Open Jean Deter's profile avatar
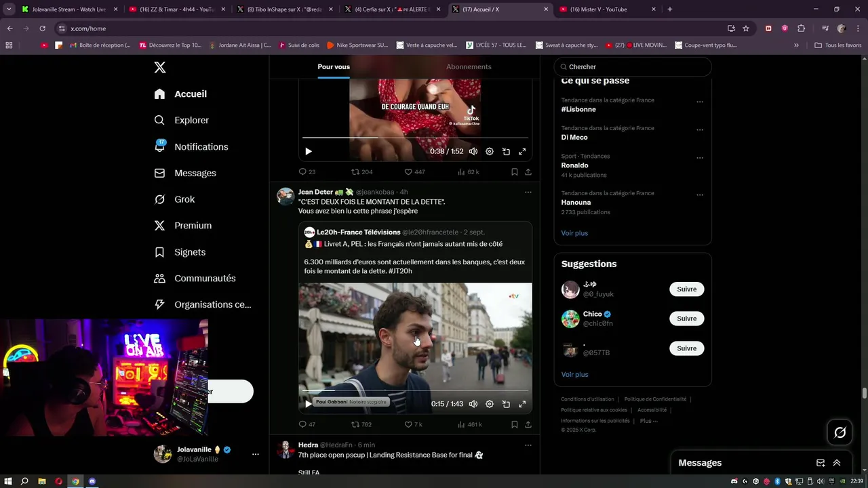 tap(286, 197)
